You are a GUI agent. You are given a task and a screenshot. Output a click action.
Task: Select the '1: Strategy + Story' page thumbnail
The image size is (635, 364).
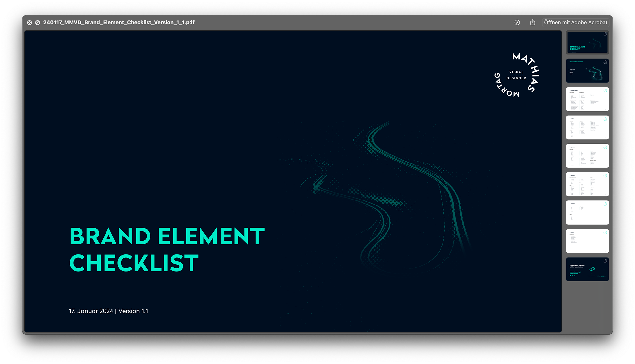coord(587,99)
